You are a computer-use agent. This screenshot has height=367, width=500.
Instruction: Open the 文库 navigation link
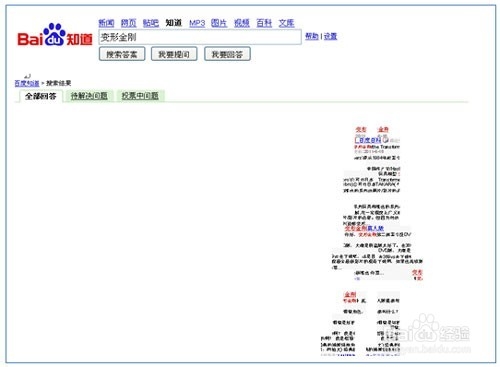[x=286, y=23]
